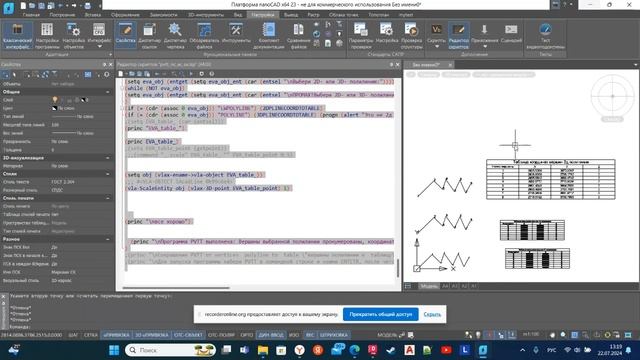This screenshot has height=360, width=640.
Task: Toggle ДИН-ВВОД dynamic input in status bar
Action: [271, 335]
